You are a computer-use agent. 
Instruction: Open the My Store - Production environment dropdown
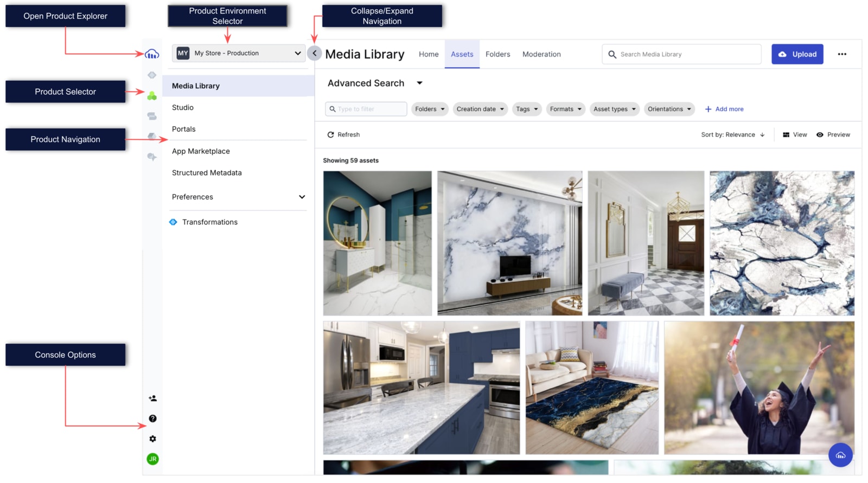(239, 53)
